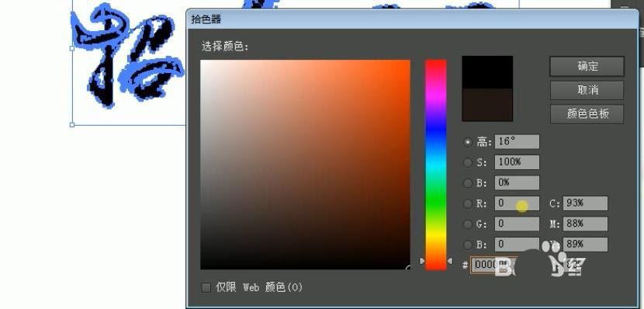Enable the 仅限 Web 颜色 checkbox
The image size is (644, 309).
[206, 287]
